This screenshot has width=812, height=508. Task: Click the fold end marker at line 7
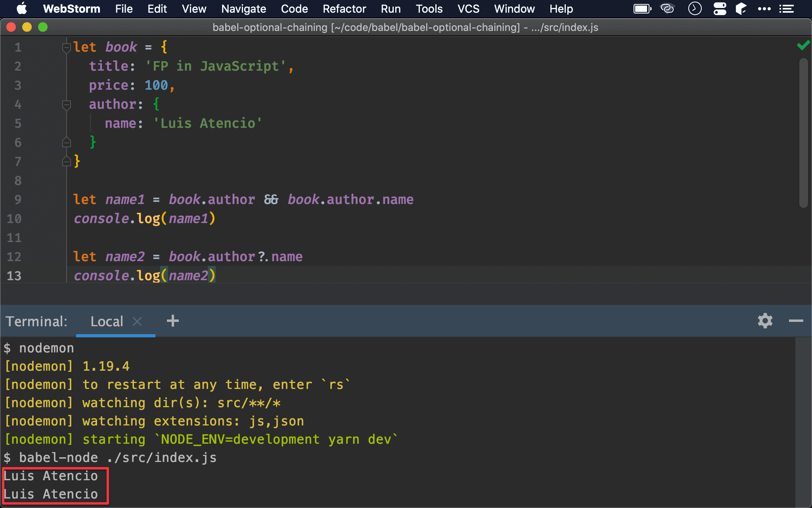(x=67, y=161)
